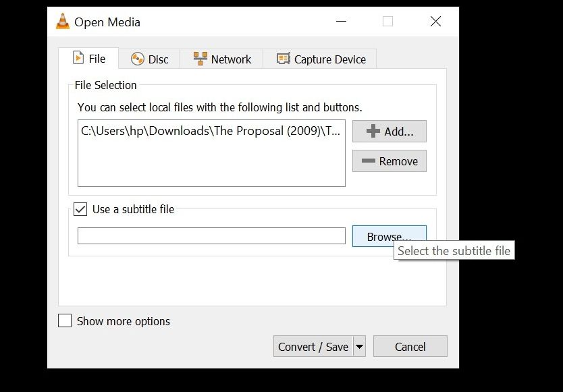Select The Proposal (2009) file entry
This screenshot has width=563, height=392.
(211, 131)
